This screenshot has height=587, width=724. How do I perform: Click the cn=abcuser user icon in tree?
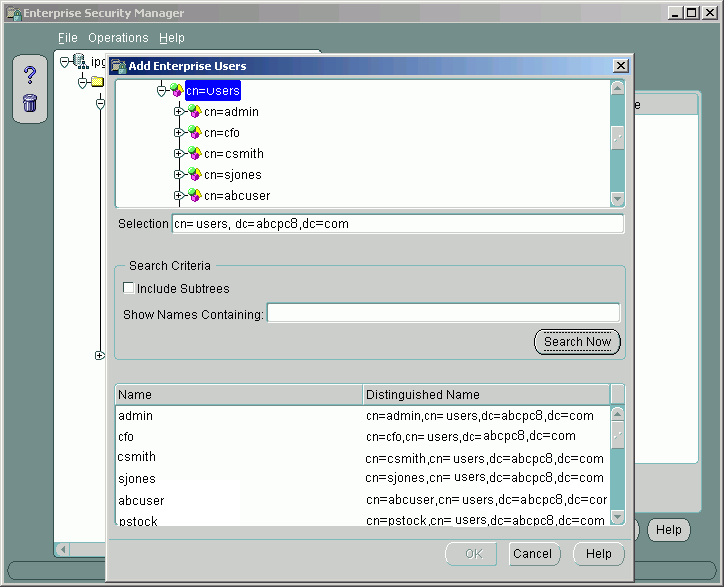coord(195,195)
